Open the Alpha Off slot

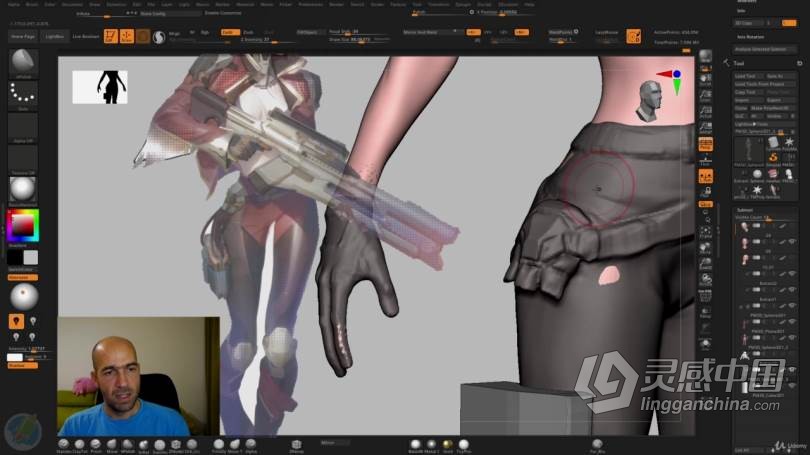point(23,127)
